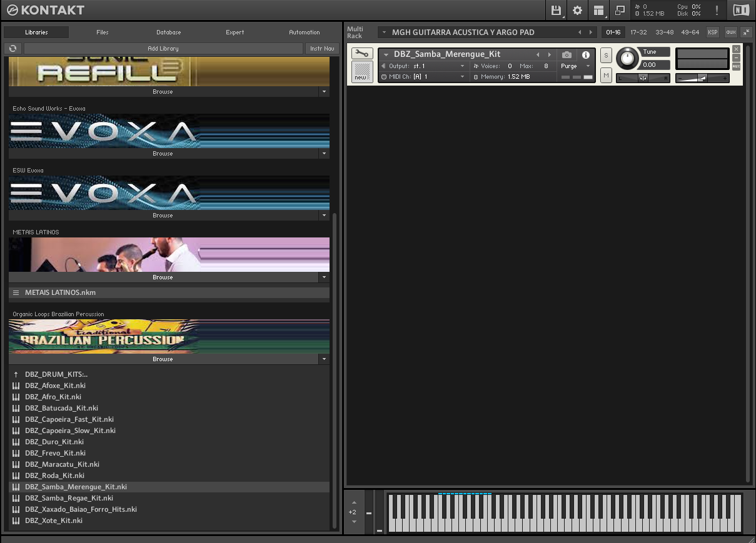Solo the DBZ_Samba_Merengue_Kit instrument

click(x=606, y=55)
